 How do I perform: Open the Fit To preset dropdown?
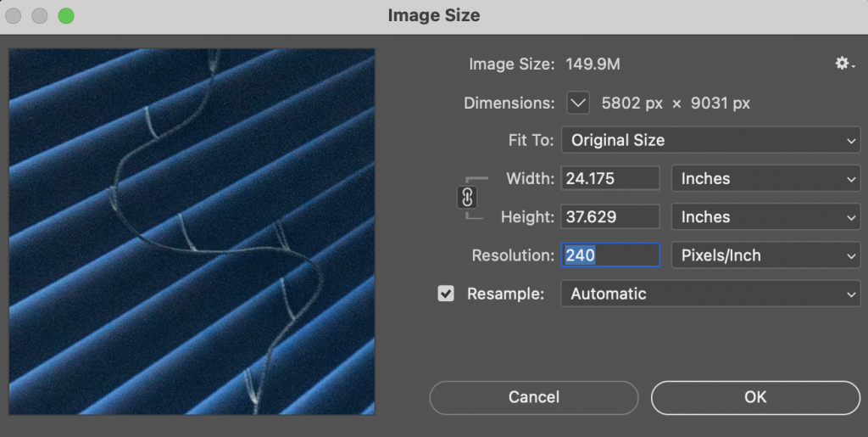coord(710,140)
